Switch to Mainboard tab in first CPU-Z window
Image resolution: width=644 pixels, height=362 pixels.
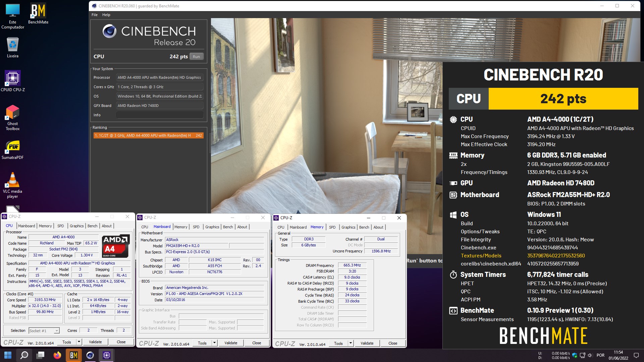click(x=26, y=226)
